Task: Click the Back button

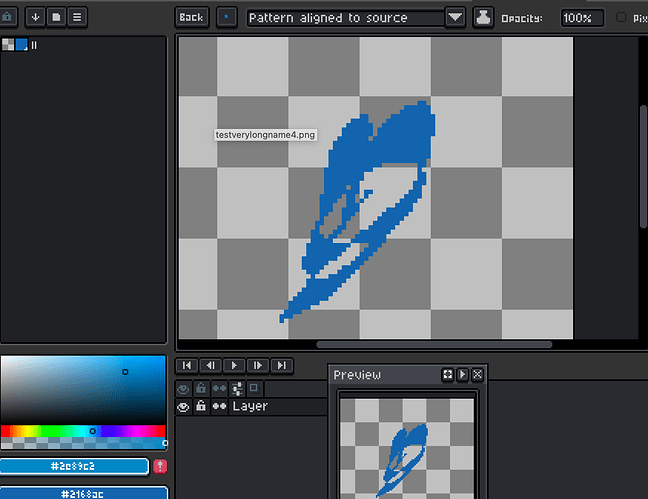Action: [191, 17]
